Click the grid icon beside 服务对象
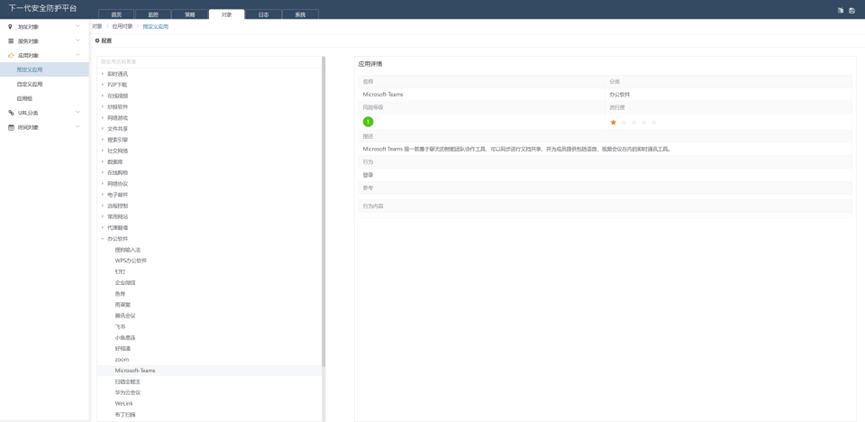 click(x=10, y=41)
